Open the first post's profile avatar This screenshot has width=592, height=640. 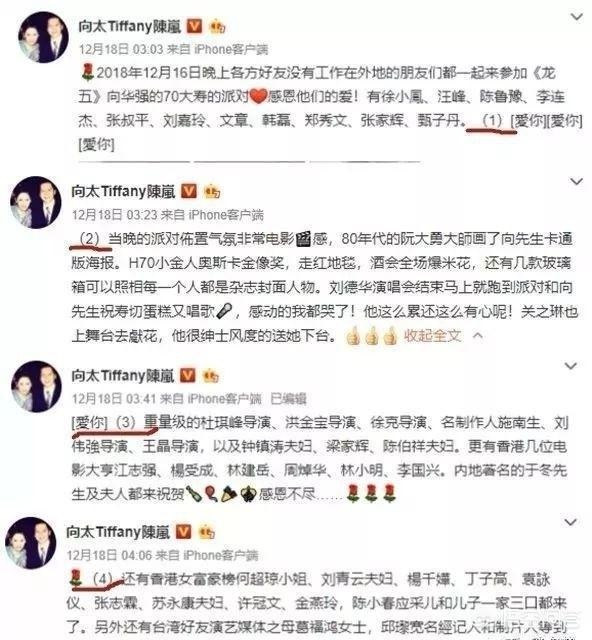pyautogui.click(x=43, y=38)
